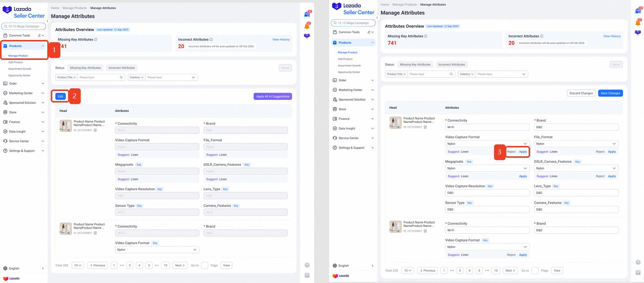The image size is (644, 283).
Task: Click the Sponsored Solution icon in right view
Action: coord(335,99)
